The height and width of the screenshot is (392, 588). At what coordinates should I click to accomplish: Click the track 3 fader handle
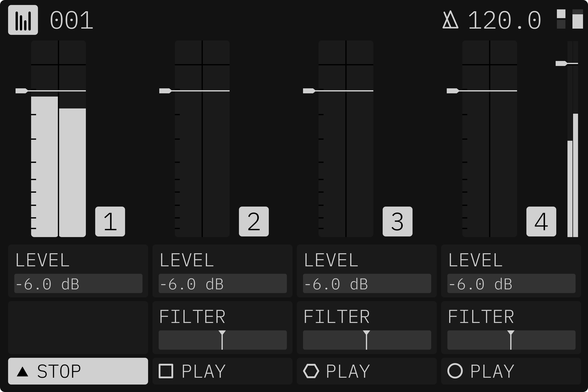[x=309, y=91]
